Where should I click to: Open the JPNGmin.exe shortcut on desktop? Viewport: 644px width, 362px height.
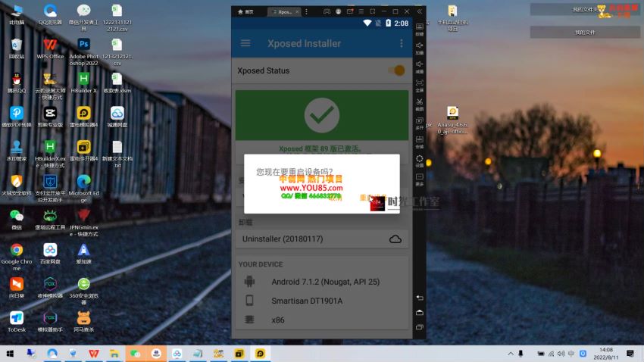click(84, 223)
